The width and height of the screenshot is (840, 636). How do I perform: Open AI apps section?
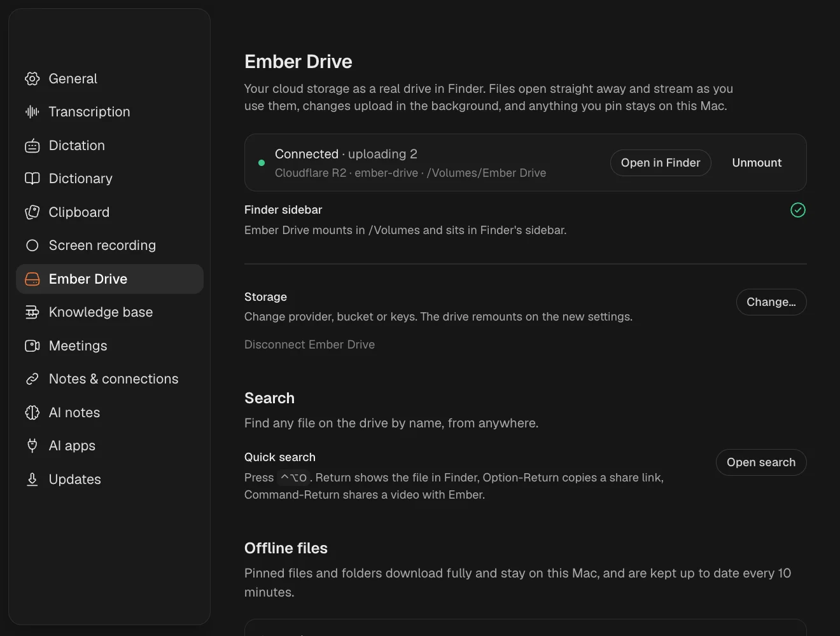(109, 446)
